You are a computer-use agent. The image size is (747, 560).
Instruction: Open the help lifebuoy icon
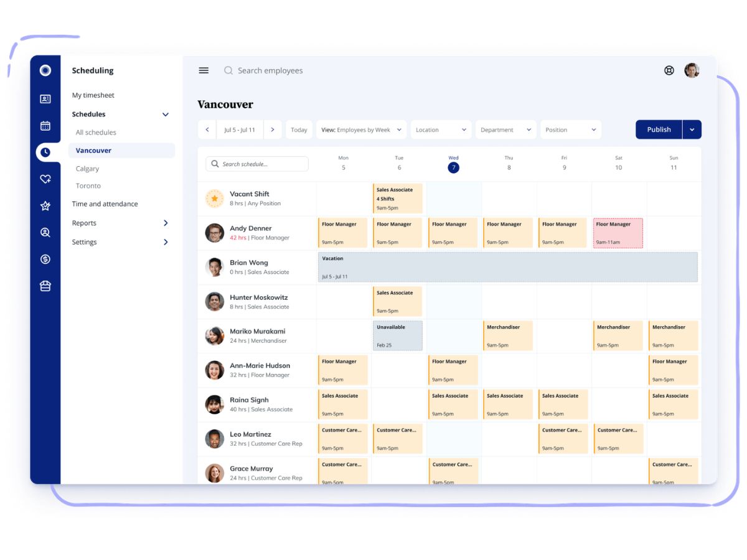click(x=669, y=70)
